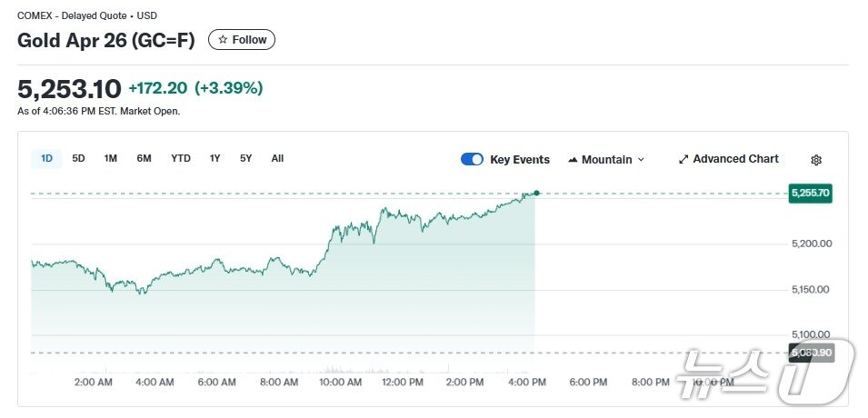Image resolution: width=868 pixels, height=418 pixels.
Task: Switch chart to the 1Y range
Action: (x=215, y=158)
